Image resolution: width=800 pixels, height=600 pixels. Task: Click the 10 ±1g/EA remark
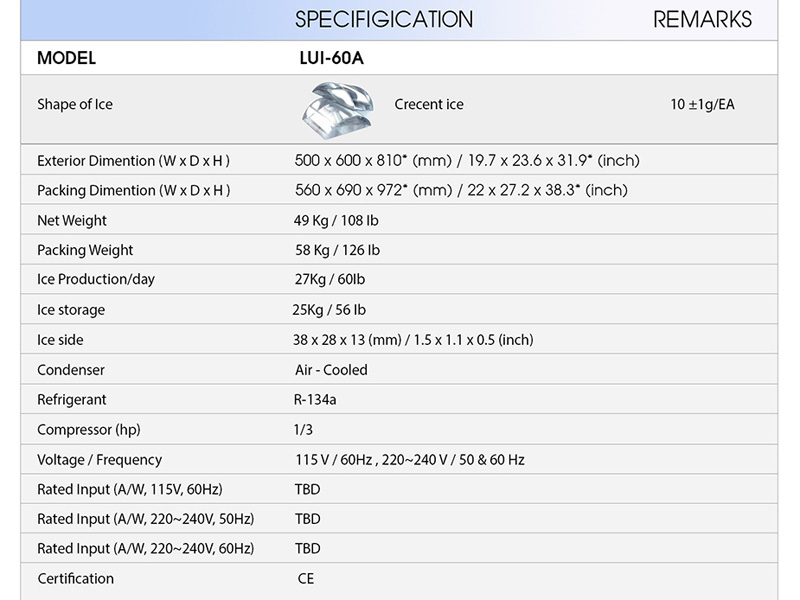tap(702, 104)
